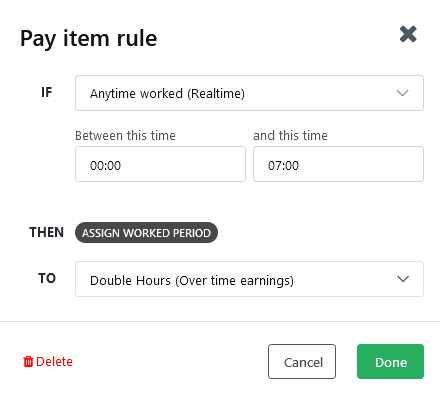Click the Pay item rule heading
Viewport: 440px width, 397px height.
[x=88, y=39]
